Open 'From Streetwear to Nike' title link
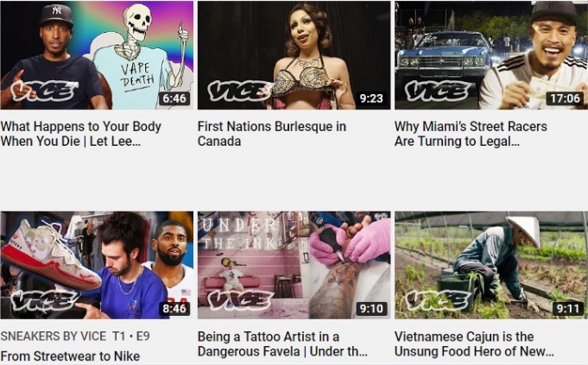Viewport: 588px width, 365px height. click(70, 356)
